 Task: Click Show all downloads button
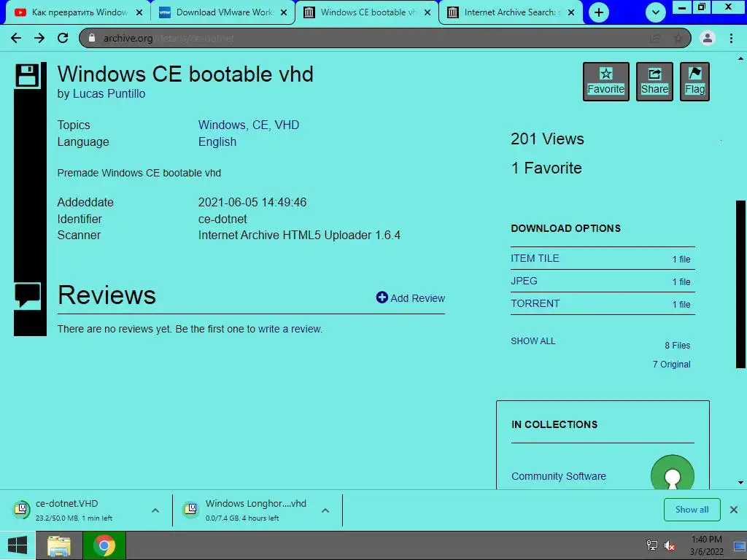(x=692, y=510)
